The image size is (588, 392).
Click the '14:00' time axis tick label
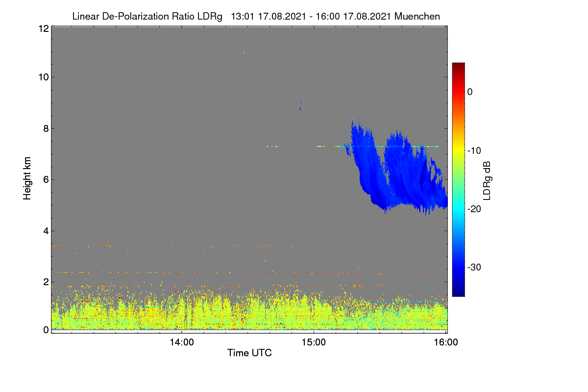(181, 342)
